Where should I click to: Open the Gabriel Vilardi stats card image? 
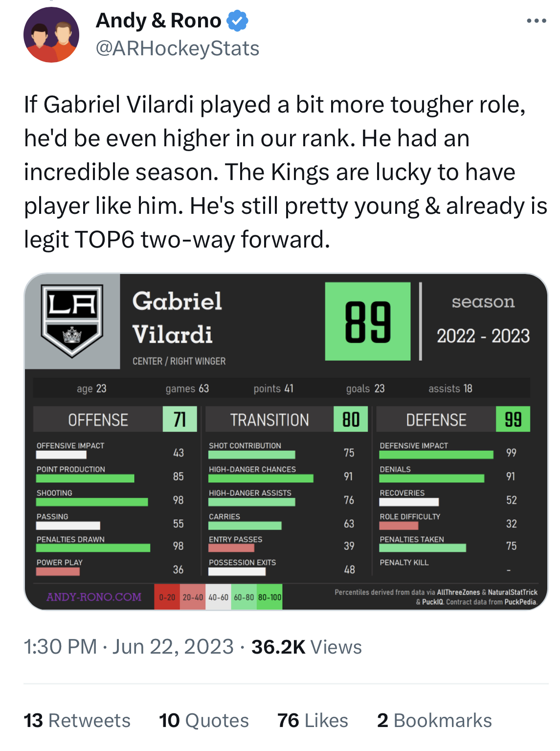286,441
